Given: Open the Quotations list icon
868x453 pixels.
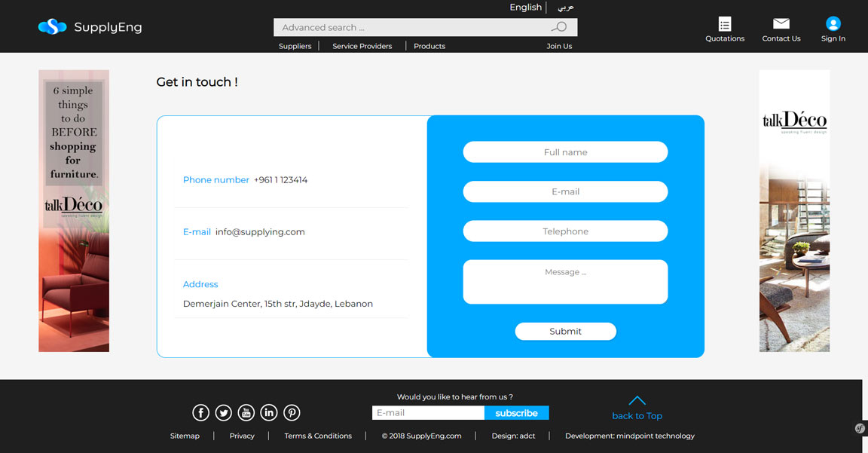Looking at the screenshot, I should 725,24.
